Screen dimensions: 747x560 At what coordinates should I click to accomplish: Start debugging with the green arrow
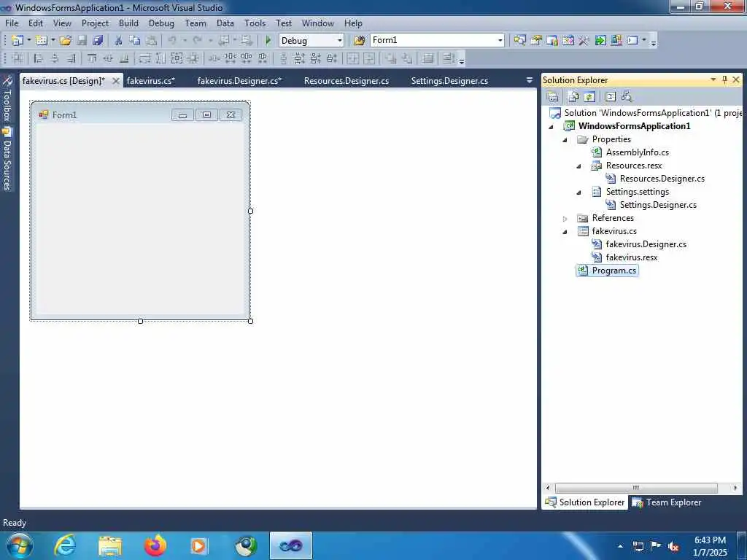click(268, 41)
